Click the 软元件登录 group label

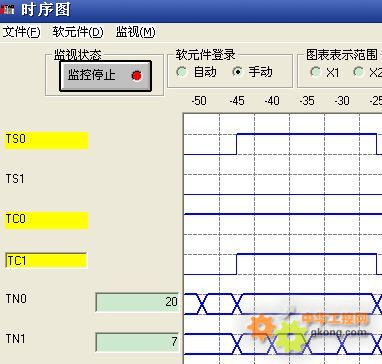point(206,55)
